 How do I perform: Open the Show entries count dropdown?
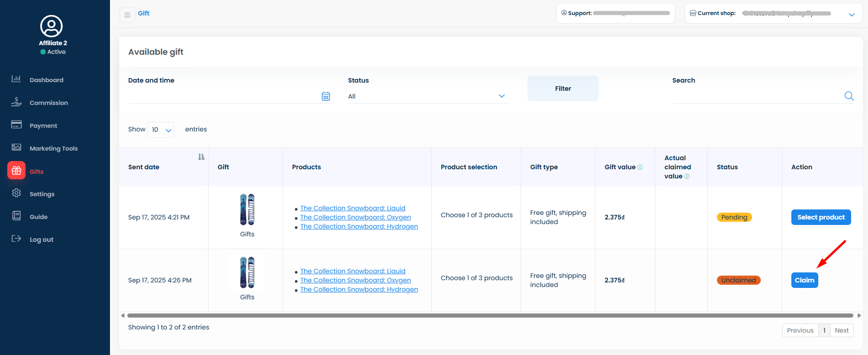(x=161, y=130)
